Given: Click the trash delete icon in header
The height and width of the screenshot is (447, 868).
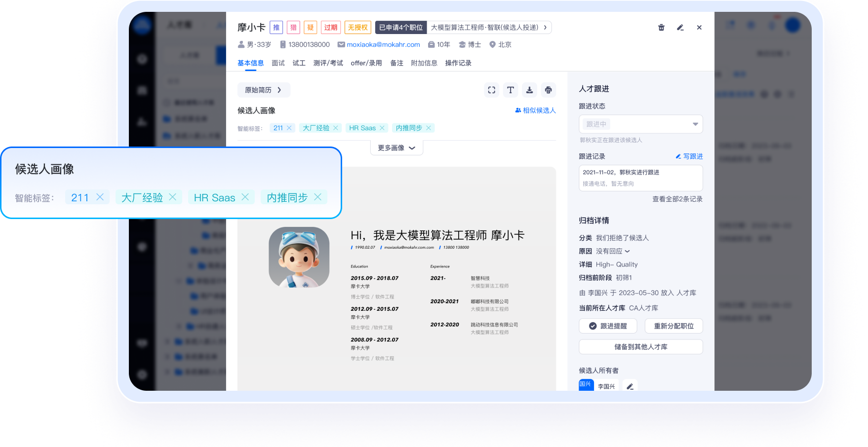Looking at the screenshot, I should (x=661, y=28).
